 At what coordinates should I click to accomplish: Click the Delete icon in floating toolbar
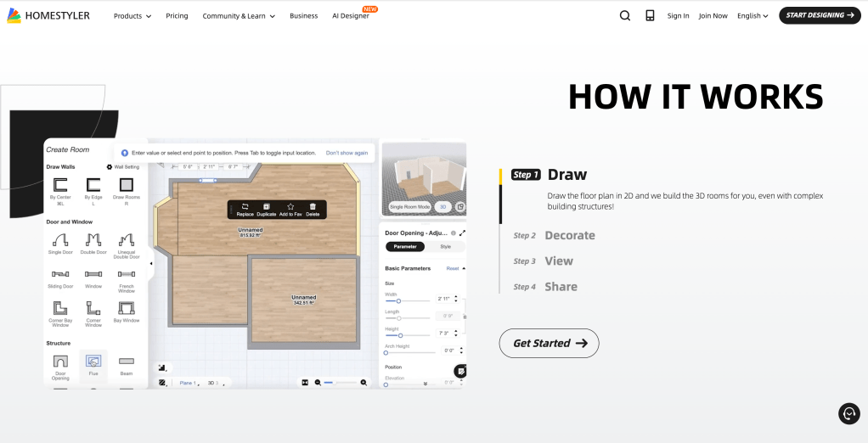(313, 206)
